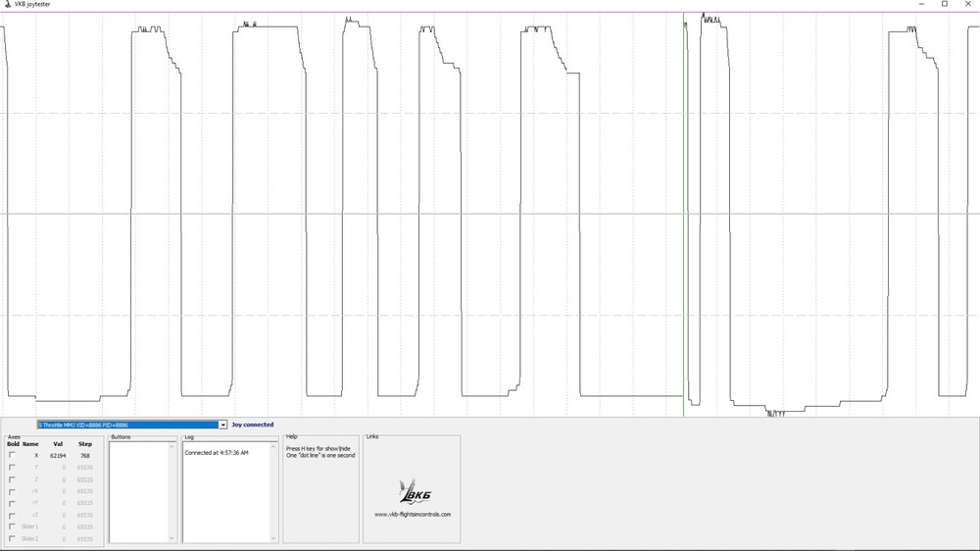The height and width of the screenshot is (551, 980).
Task: Click the 'Step' column header
Action: [x=85, y=444]
